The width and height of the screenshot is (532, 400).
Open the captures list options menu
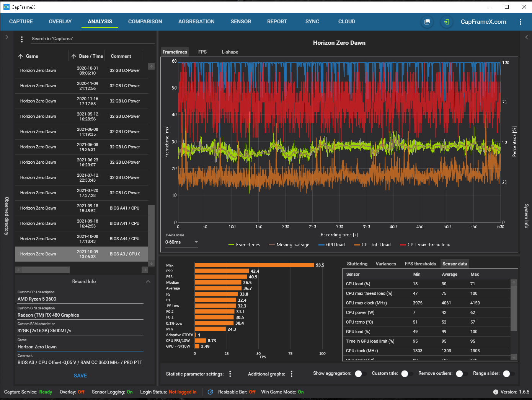click(22, 39)
